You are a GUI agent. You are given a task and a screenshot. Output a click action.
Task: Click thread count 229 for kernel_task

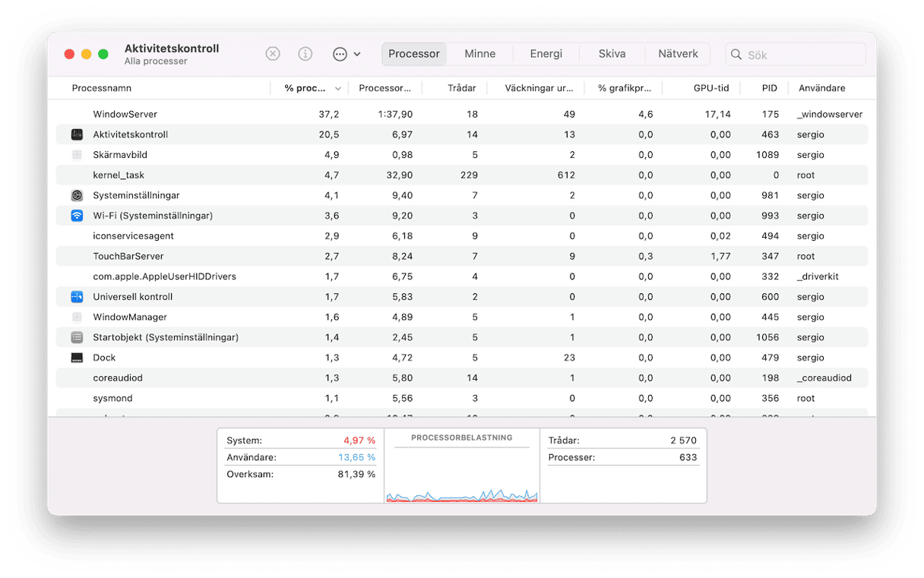click(469, 175)
